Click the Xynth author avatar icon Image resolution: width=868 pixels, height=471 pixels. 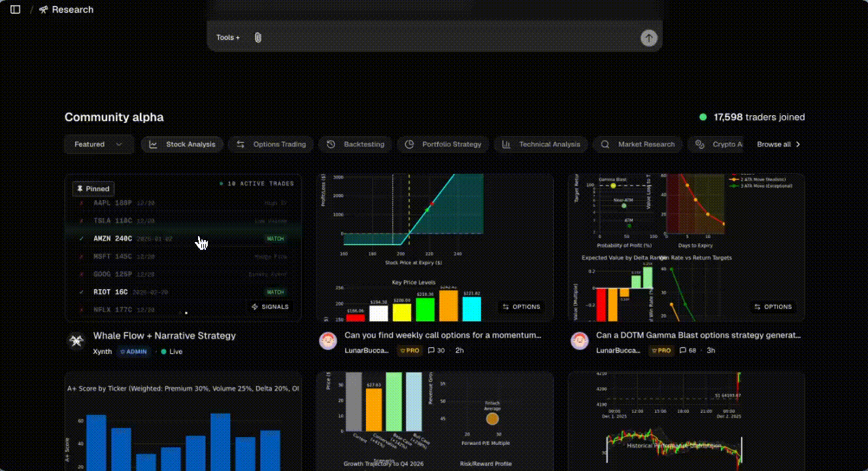click(76, 341)
